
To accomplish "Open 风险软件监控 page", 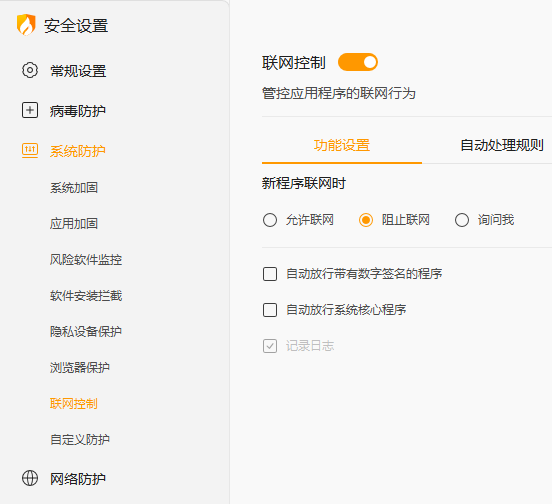I will coord(86,260).
